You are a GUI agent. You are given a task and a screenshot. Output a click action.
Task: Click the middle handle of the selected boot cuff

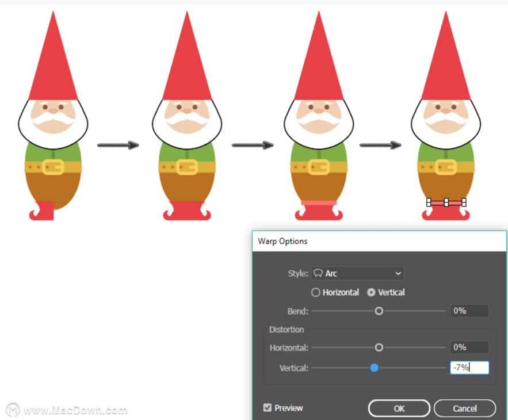pos(446,203)
